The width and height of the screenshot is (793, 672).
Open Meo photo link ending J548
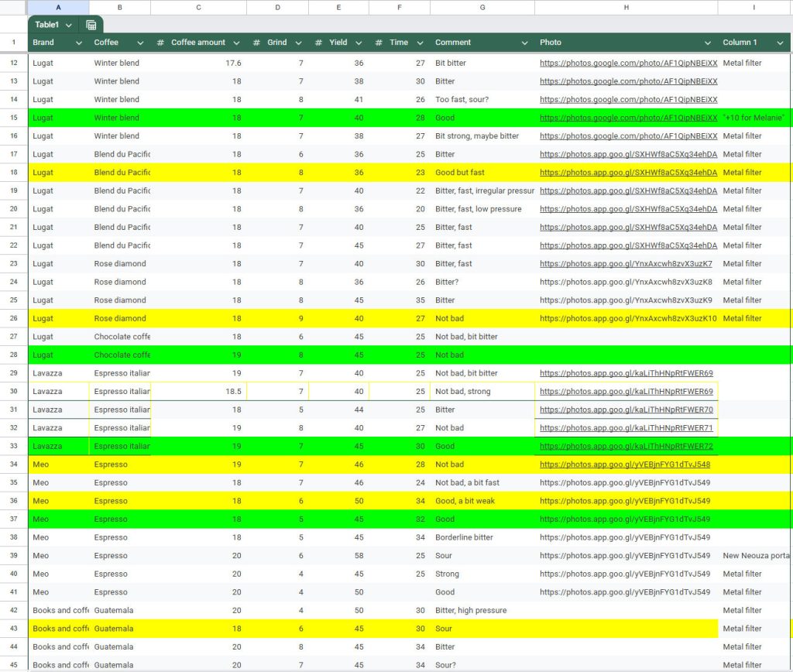[x=625, y=465]
